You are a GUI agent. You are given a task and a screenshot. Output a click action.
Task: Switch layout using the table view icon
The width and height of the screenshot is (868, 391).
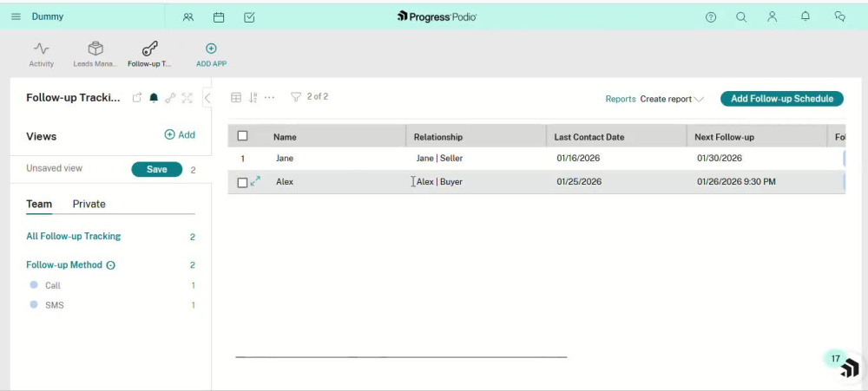tap(236, 97)
